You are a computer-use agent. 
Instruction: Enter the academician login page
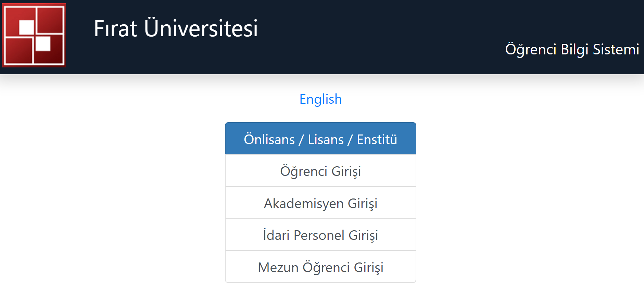point(320,203)
